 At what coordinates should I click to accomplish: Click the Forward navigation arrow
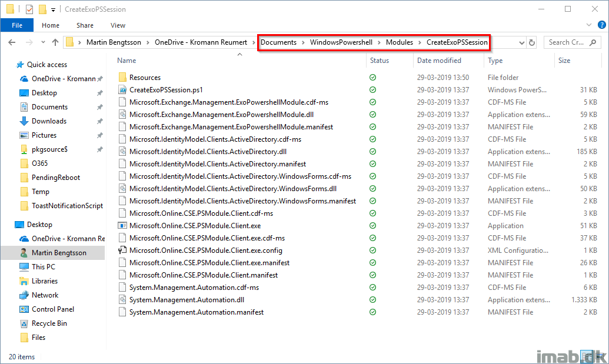[x=29, y=42]
